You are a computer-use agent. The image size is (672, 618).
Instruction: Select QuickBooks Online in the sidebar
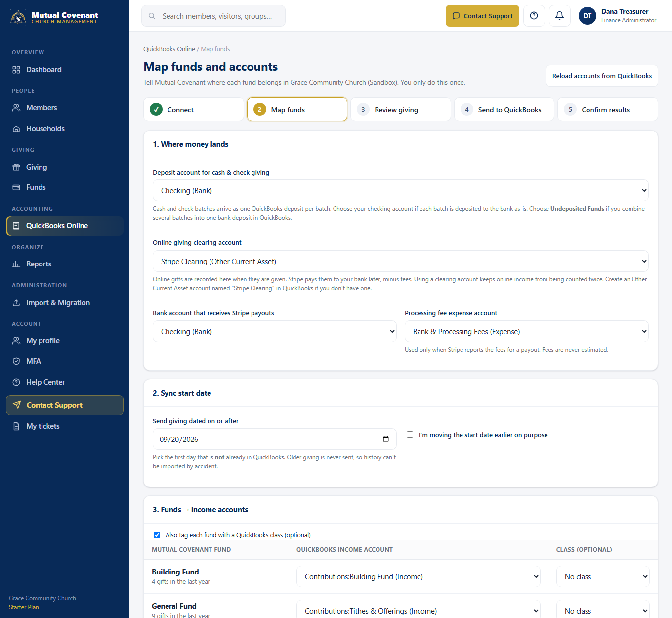[x=65, y=226]
